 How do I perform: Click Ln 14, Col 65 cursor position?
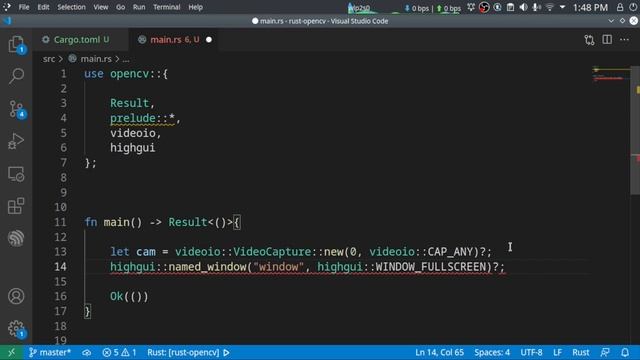[439, 352]
